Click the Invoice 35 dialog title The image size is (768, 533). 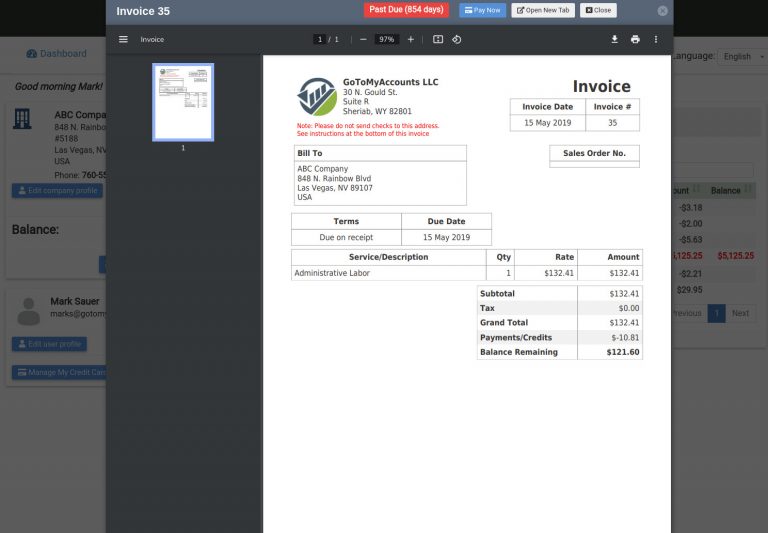(x=143, y=11)
